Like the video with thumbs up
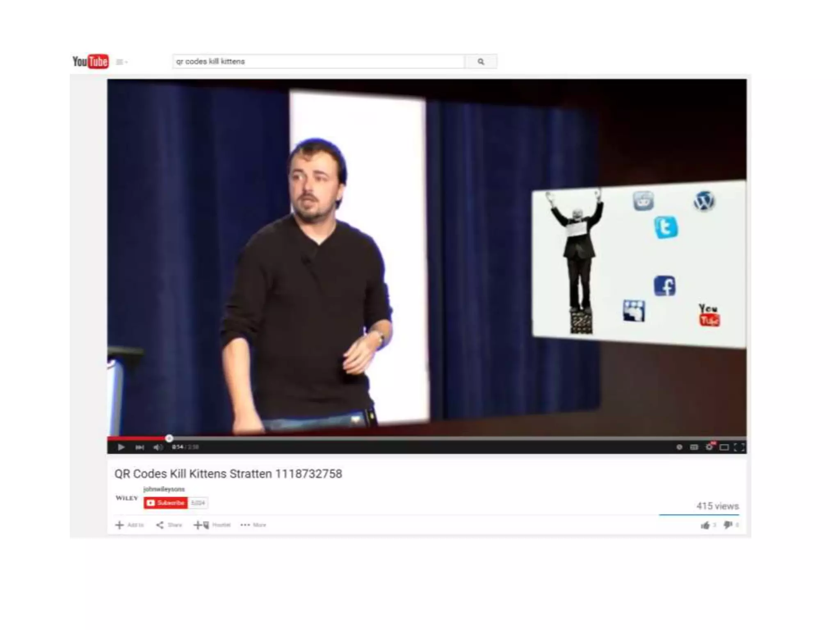Viewport: 840px width, 630px height. click(705, 525)
